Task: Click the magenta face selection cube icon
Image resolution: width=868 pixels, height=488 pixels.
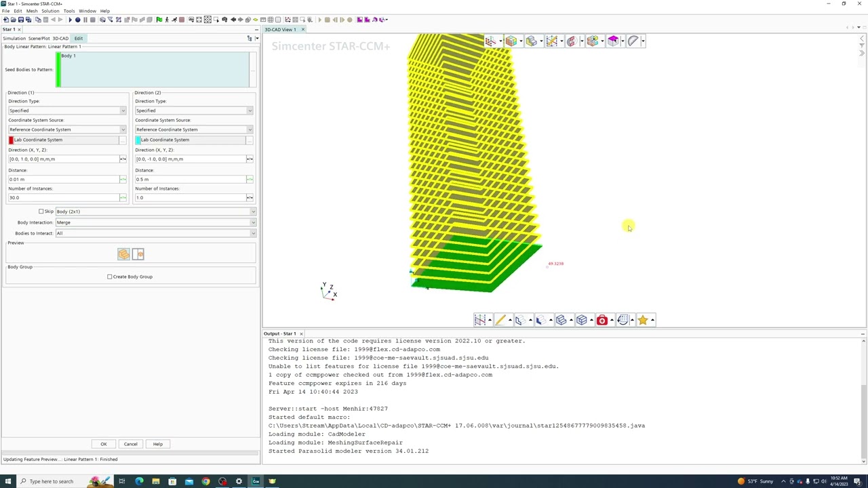Action: (x=612, y=41)
